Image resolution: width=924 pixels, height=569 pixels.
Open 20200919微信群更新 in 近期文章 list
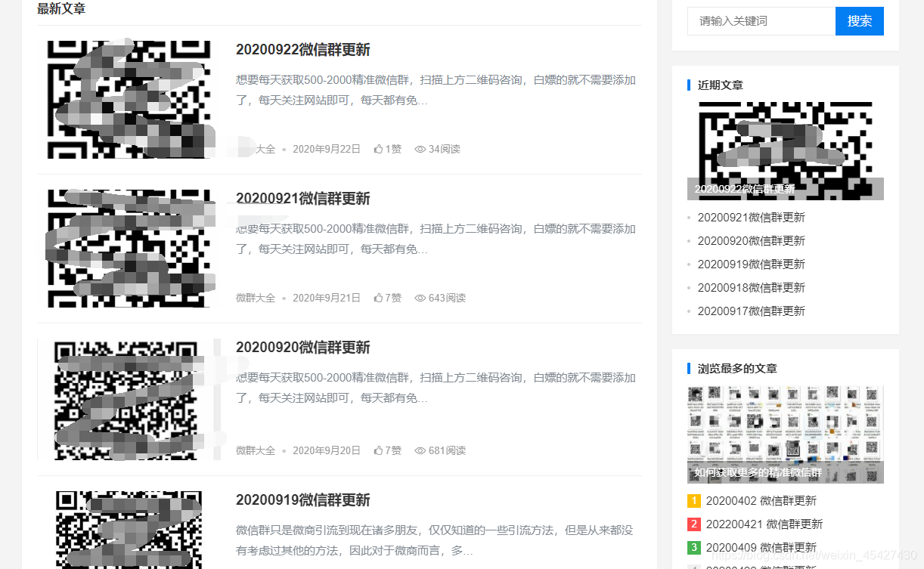click(752, 264)
